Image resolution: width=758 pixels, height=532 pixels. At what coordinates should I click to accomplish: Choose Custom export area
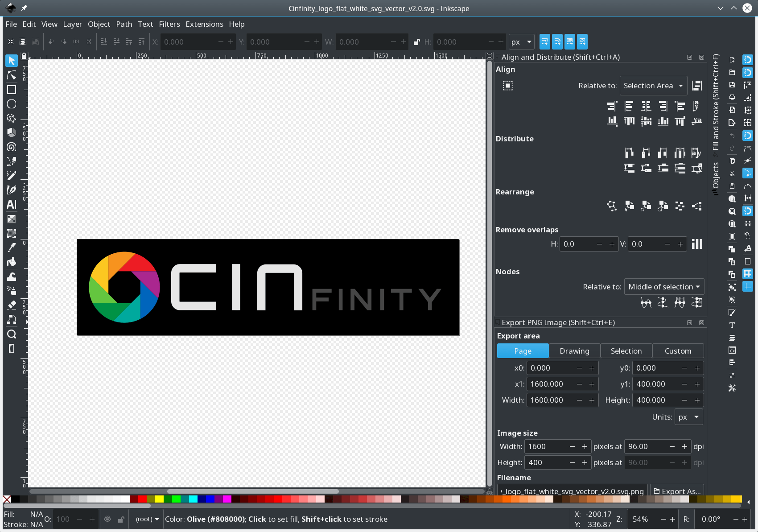pos(678,351)
